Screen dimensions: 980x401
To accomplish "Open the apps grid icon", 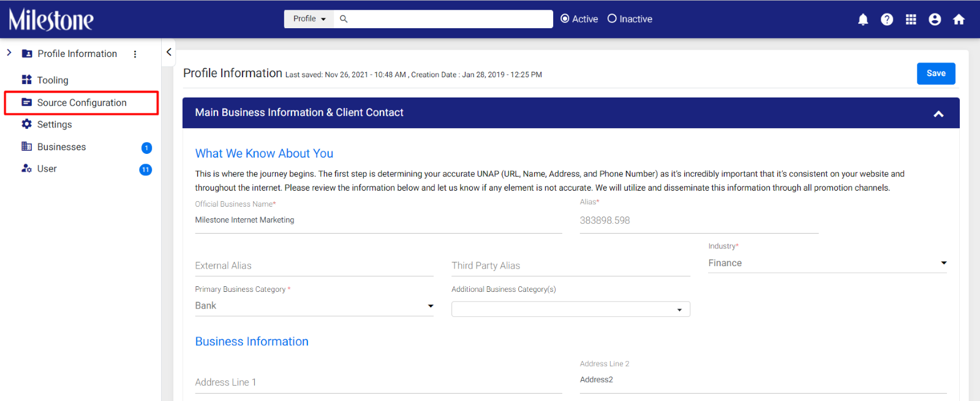I will [x=911, y=20].
